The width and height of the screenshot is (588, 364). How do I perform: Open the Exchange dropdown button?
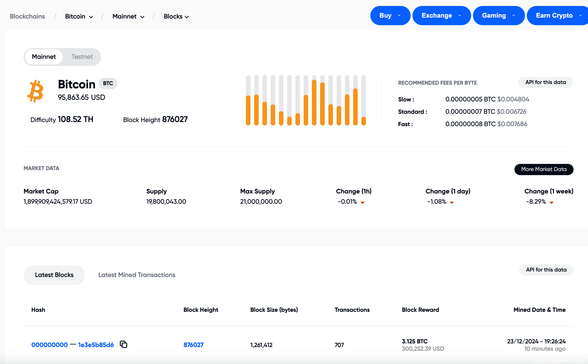441,16
